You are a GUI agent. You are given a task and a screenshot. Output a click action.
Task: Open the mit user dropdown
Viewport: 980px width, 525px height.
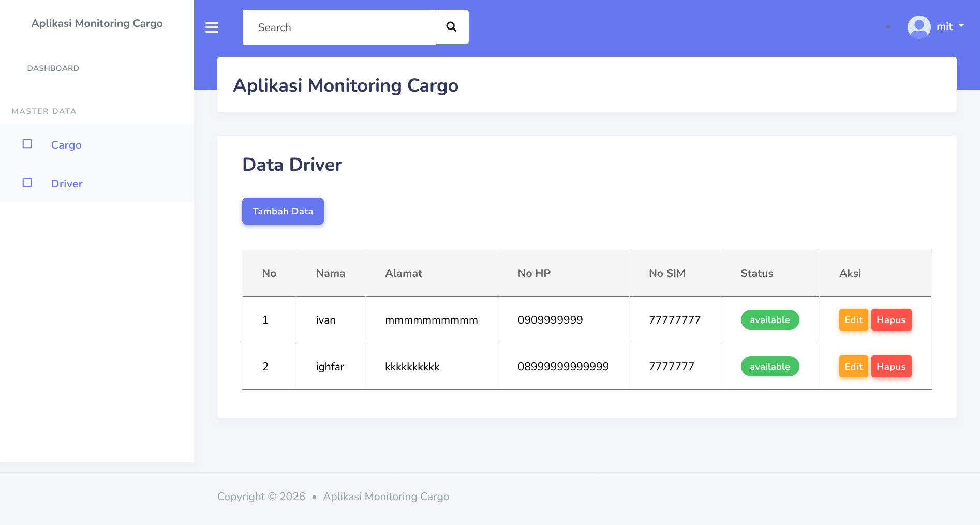950,26
